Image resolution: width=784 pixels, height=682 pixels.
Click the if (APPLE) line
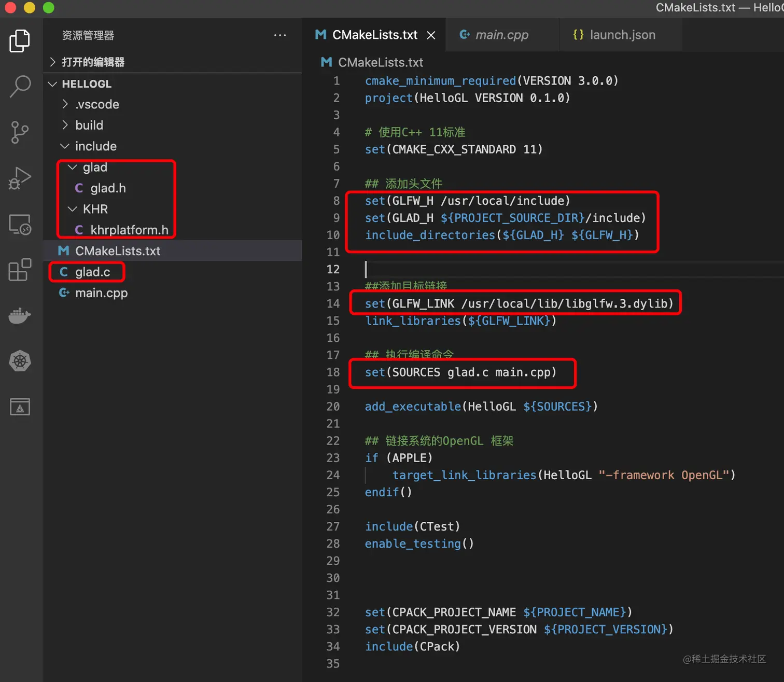[398, 458]
